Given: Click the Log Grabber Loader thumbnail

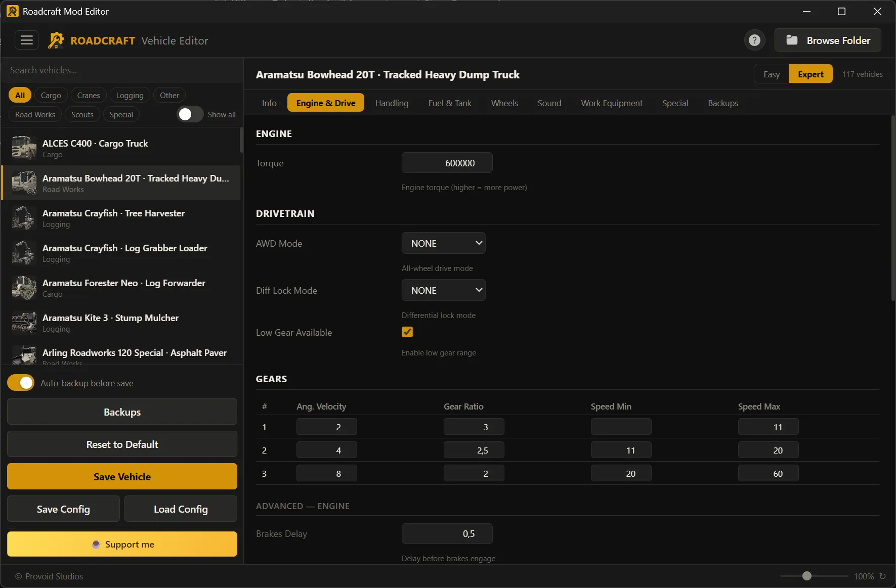Looking at the screenshot, I should (24, 253).
